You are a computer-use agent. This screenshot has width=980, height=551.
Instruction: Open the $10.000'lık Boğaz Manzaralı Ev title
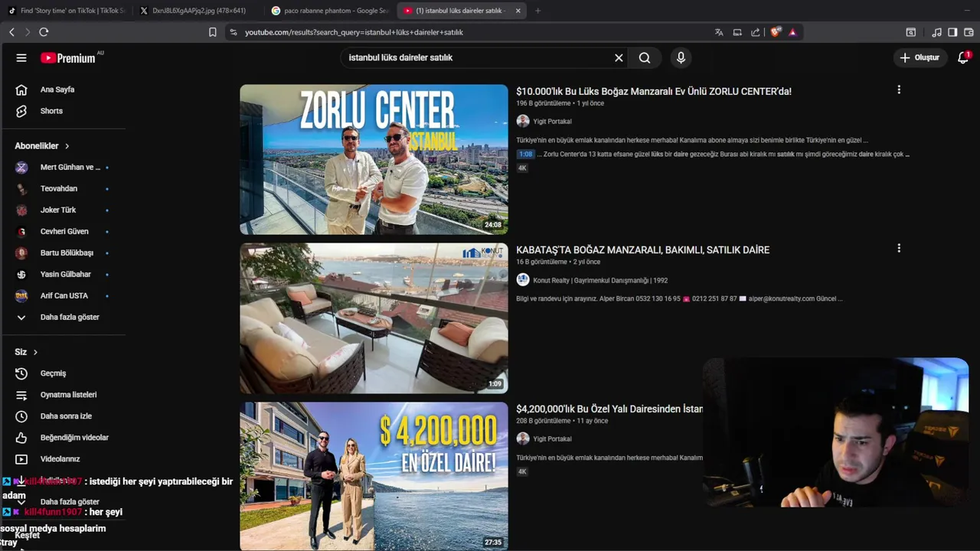[x=654, y=91]
